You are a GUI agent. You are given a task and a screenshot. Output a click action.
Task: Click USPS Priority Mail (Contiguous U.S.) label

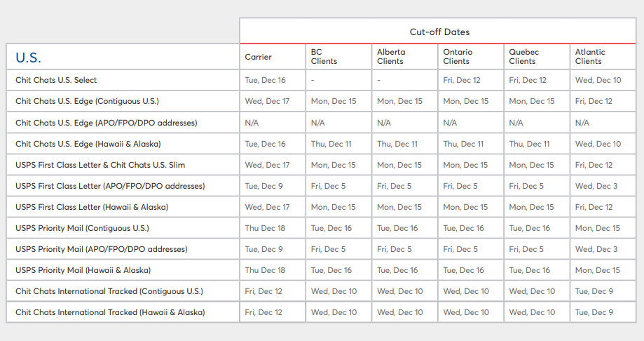click(82, 228)
